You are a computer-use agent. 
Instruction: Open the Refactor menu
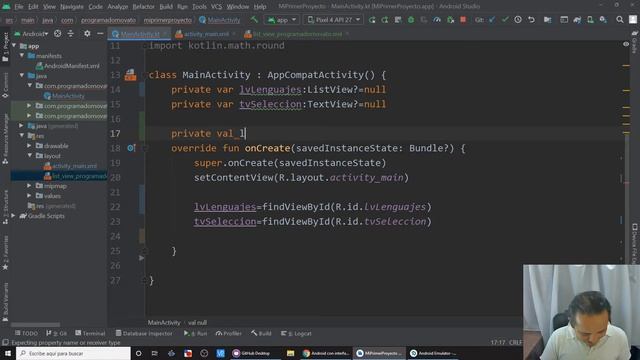click(144, 7)
